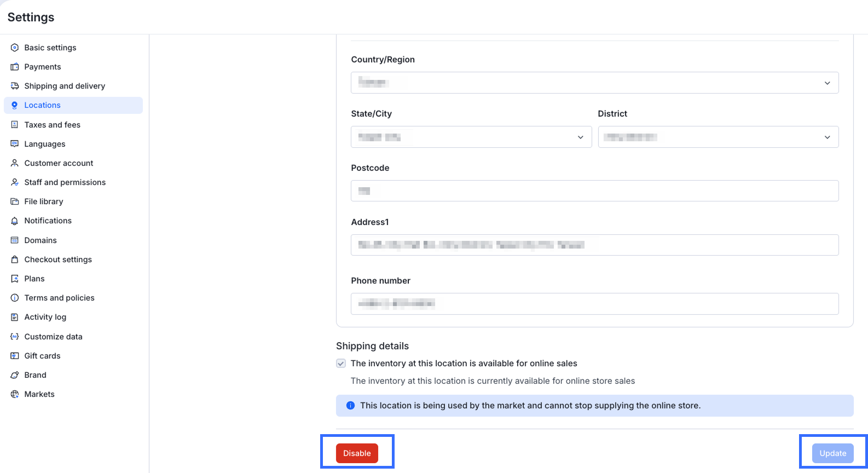
Task: Open the State/City dropdown
Action: click(x=471, y=137)
